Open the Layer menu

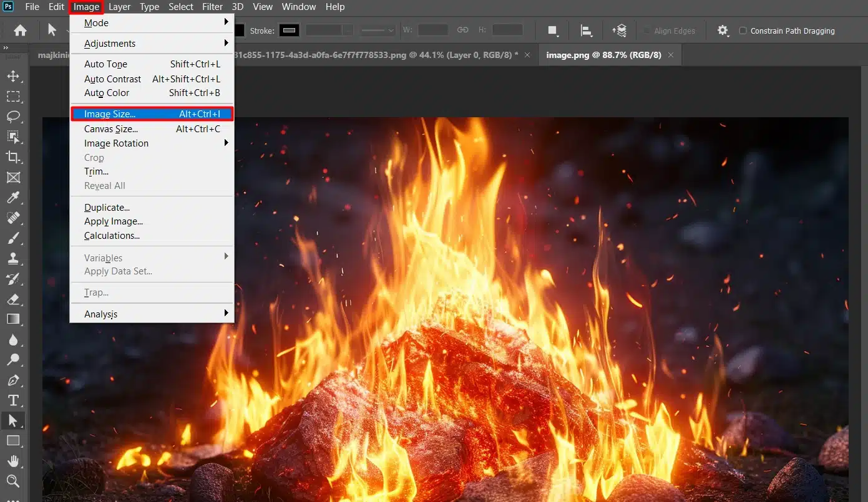point(119,7)
